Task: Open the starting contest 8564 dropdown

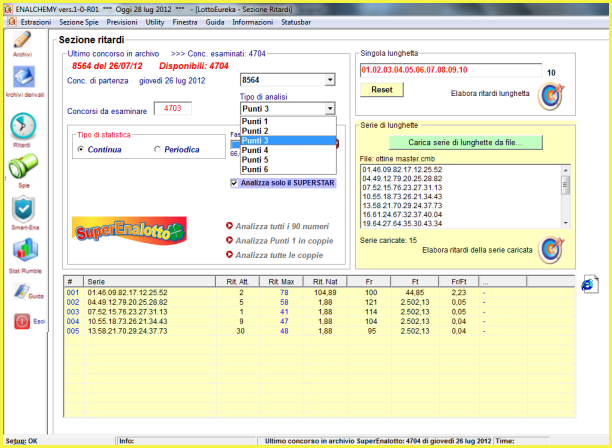Action: pyautogui.click(x=330, y=80)
